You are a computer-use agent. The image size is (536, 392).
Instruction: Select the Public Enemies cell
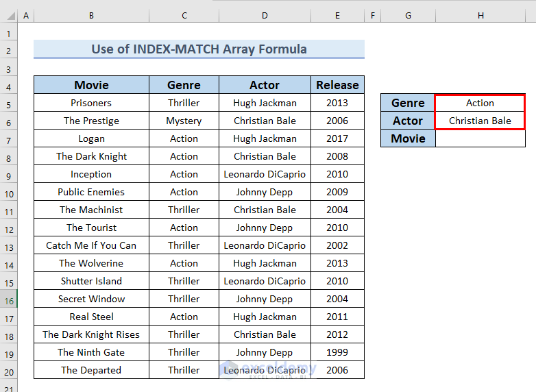coord(91,192)
